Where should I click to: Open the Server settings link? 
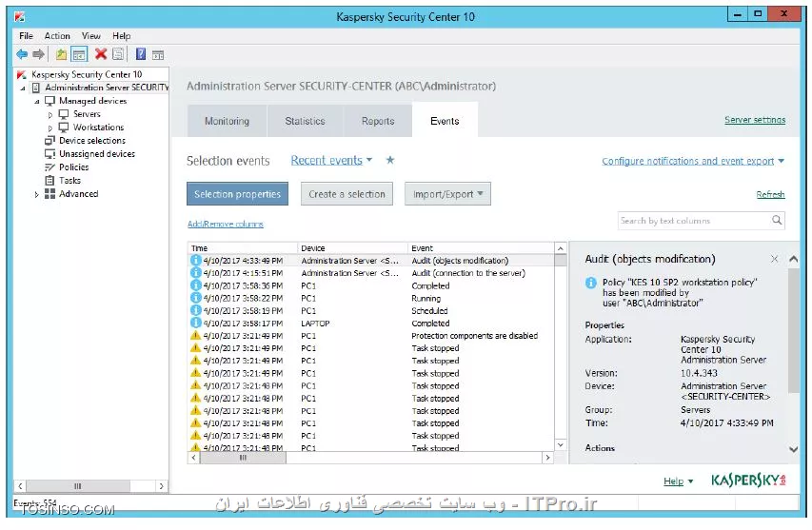click(x=755, y=120)
